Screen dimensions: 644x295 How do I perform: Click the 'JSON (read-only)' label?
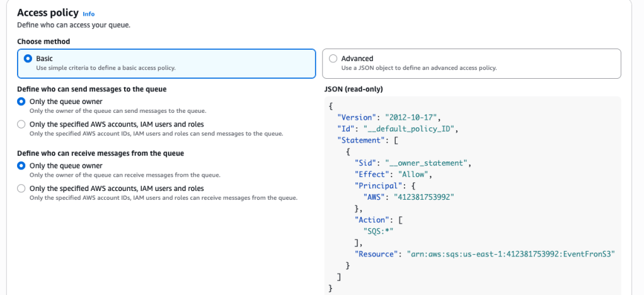(x=354, y=89)
